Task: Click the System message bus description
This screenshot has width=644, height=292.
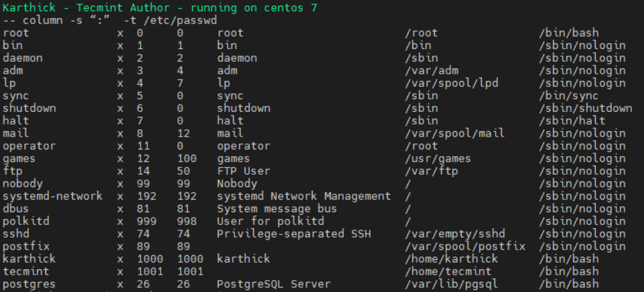Action: pos(277,208)
